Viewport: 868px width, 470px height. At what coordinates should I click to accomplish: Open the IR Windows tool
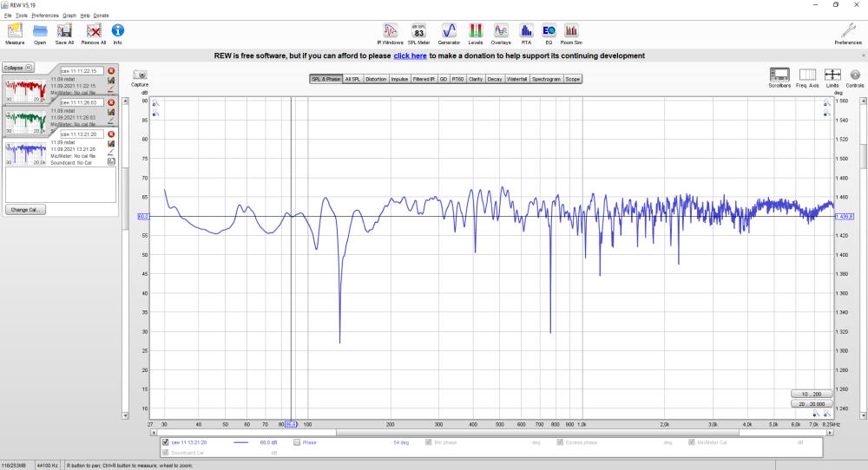(391, 34)
